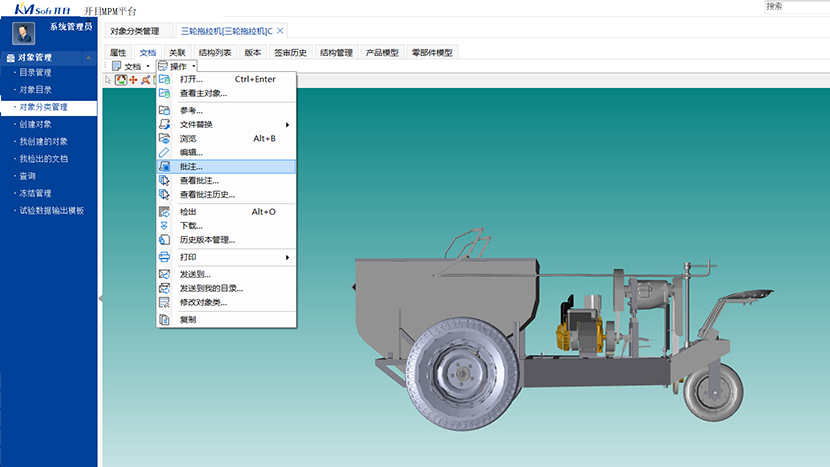Viewport: 830px width, 467px height.
Task: Collapse the 对象管理 sidebar section
Action: (x=91, y=58)
